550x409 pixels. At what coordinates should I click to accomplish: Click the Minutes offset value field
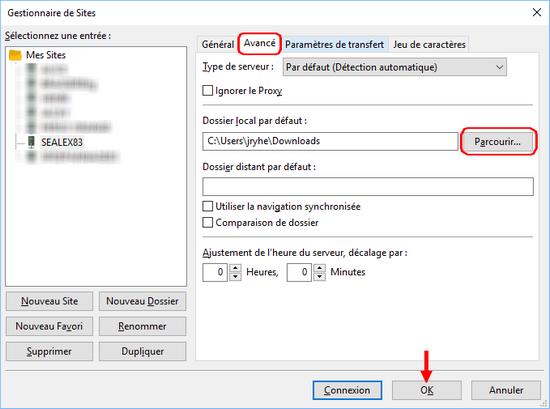(x=299, y=272)
